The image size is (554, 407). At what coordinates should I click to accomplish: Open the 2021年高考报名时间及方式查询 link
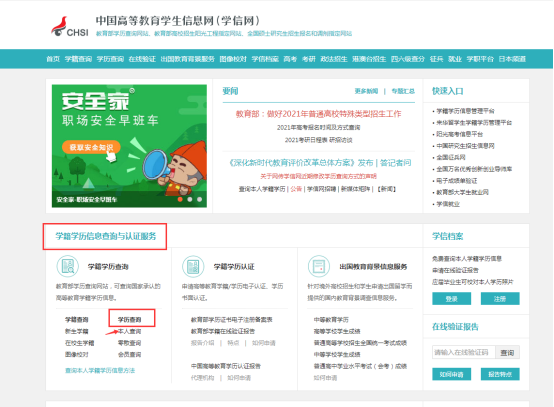click(x=319, y=127)
